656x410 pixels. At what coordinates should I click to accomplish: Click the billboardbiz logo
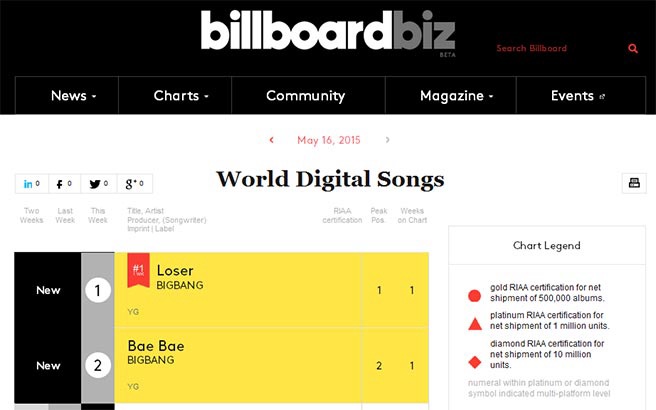pyautogui.click(x=328, y=31)
